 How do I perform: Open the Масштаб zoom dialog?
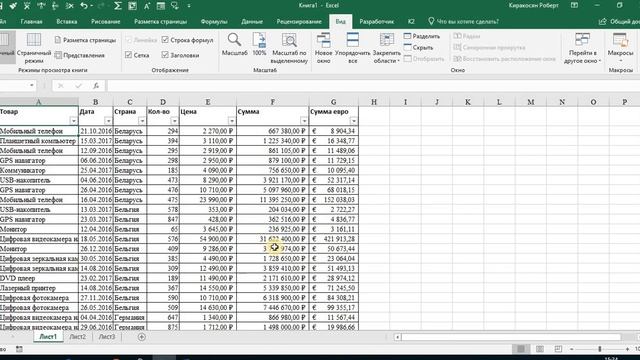pyautogui.click(x=234, y=44)
